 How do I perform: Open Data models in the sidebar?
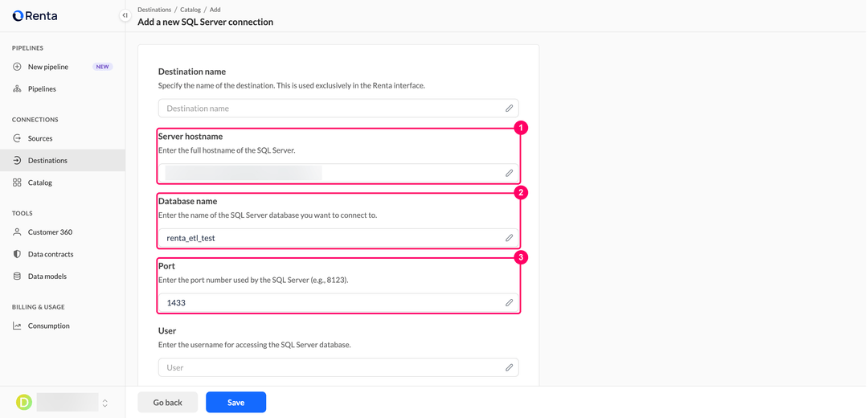(x=63, y=277)
